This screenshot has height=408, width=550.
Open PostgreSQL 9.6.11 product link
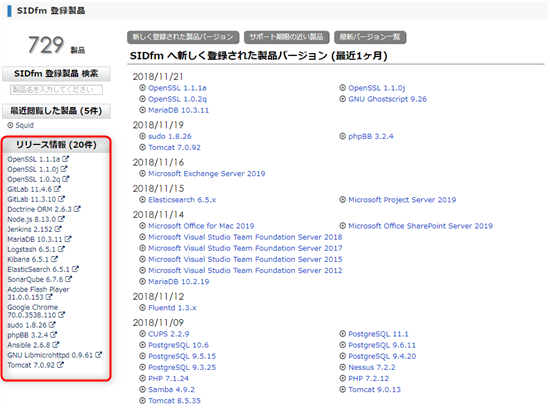(x=382, y=345)
